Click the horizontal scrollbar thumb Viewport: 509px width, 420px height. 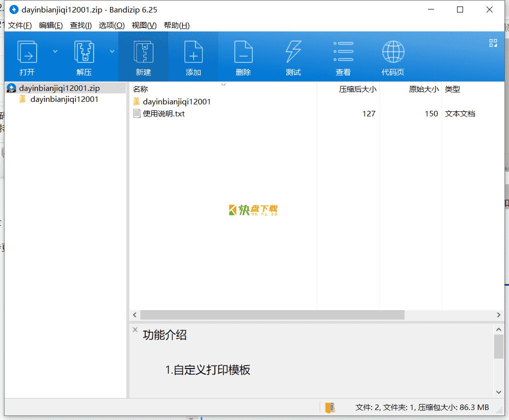point(272,315)
